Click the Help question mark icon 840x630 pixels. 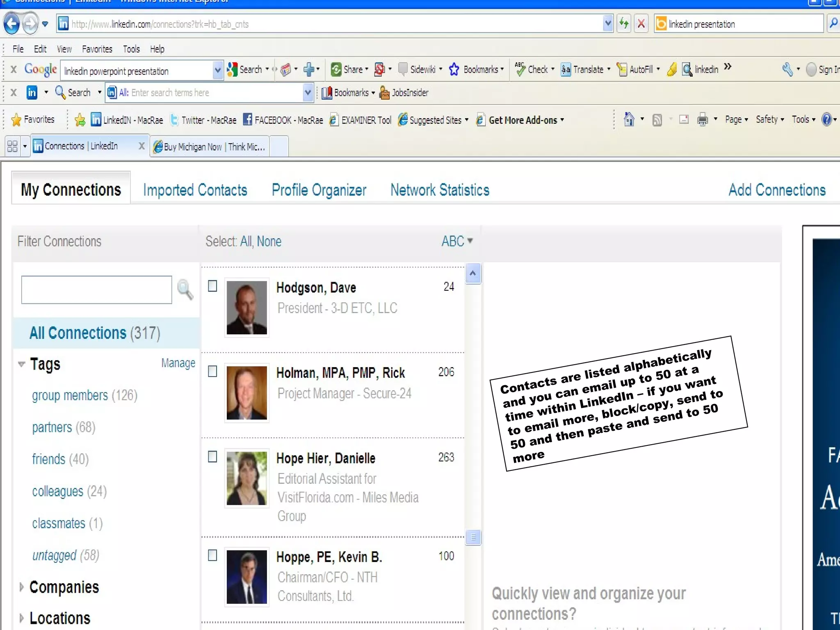(x=826, y=119)
